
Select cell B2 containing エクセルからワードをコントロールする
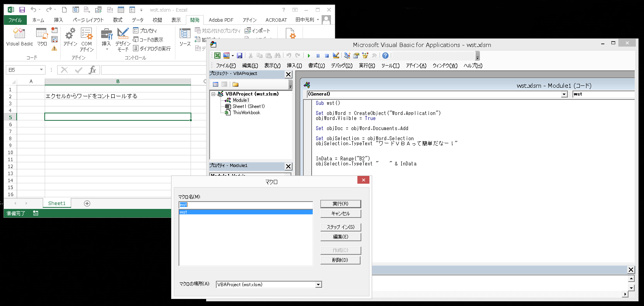coord(118,96)
